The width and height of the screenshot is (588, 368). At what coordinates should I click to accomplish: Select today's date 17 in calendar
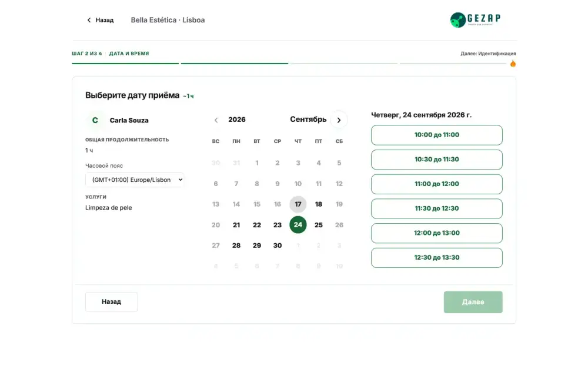pyautogui.click(x=298, y=204)
